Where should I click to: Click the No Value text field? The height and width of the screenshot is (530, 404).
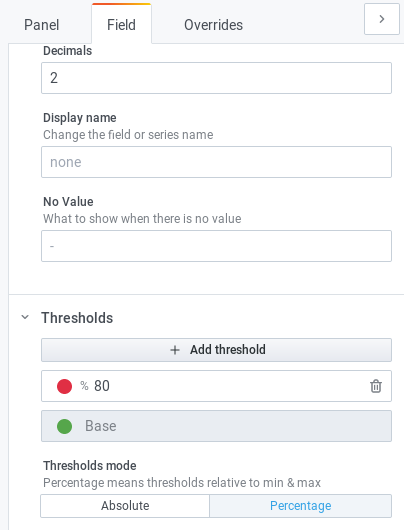216,246
